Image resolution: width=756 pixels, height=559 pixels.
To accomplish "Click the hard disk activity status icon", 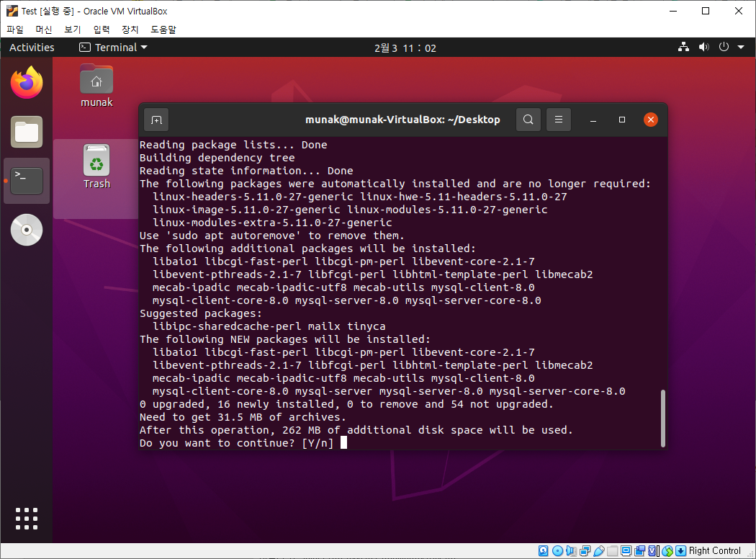I will 544,550.
